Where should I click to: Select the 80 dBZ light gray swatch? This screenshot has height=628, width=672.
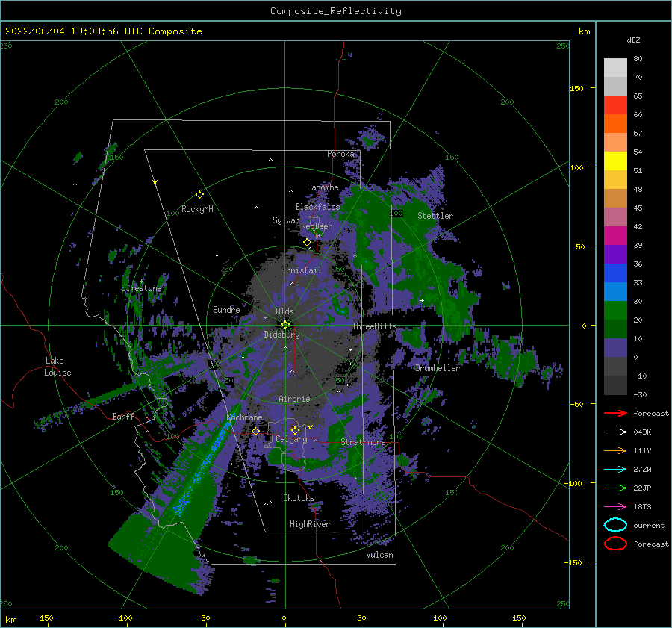(x=615, y=67)
